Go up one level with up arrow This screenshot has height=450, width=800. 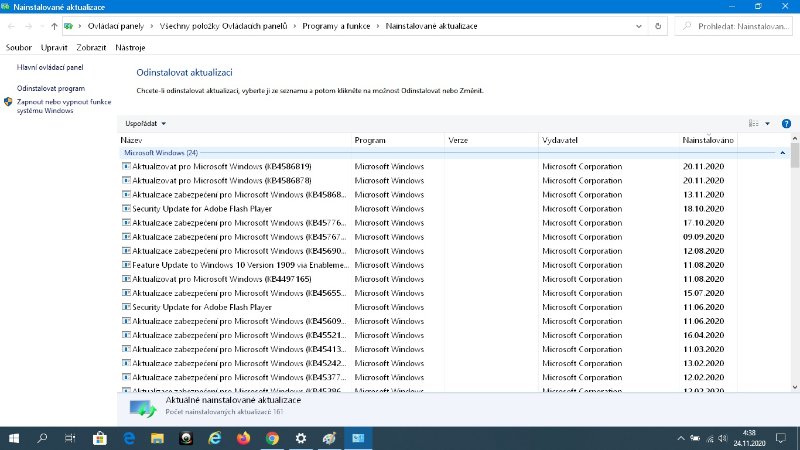[54, 26]
